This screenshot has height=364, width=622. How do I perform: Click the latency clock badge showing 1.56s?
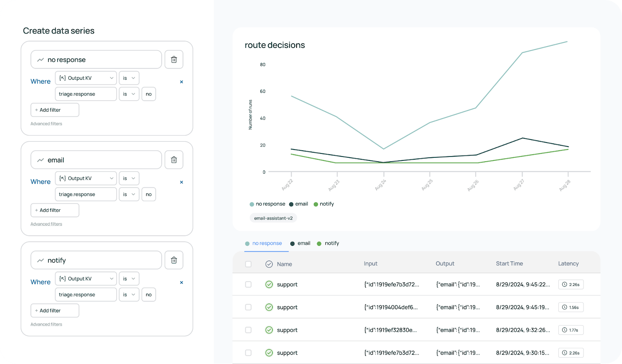coord(571,307)
